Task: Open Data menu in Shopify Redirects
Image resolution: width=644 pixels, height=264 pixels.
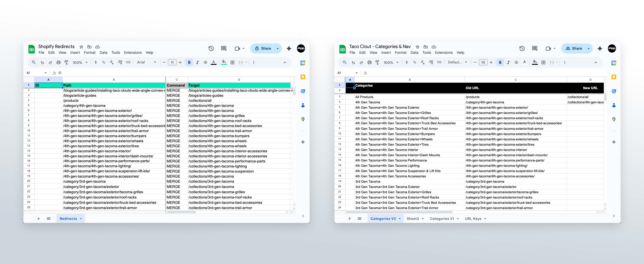Action: (x=103, y=52)
